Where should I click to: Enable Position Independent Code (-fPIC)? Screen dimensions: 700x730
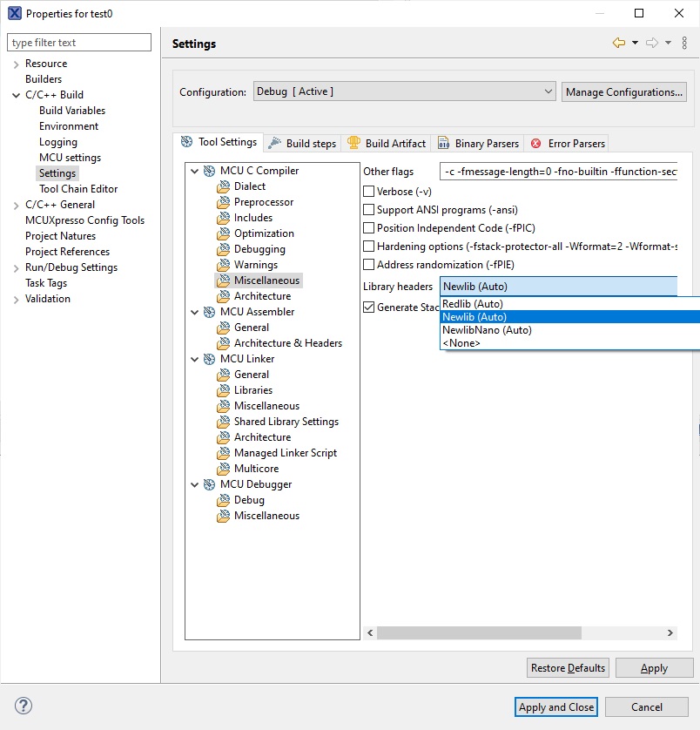pyautogui.click(x=368, y=227)
